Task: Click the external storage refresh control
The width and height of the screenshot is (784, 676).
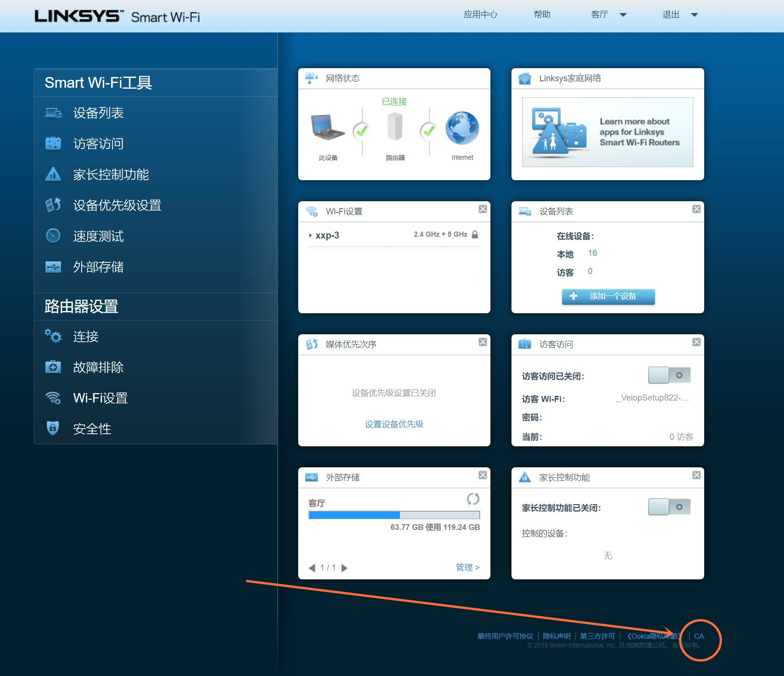Action: (473, 499)
